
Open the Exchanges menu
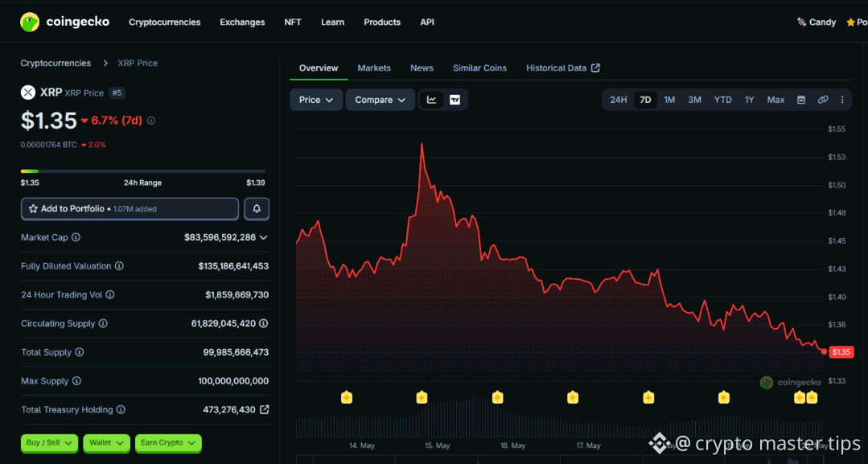[242, 23]
